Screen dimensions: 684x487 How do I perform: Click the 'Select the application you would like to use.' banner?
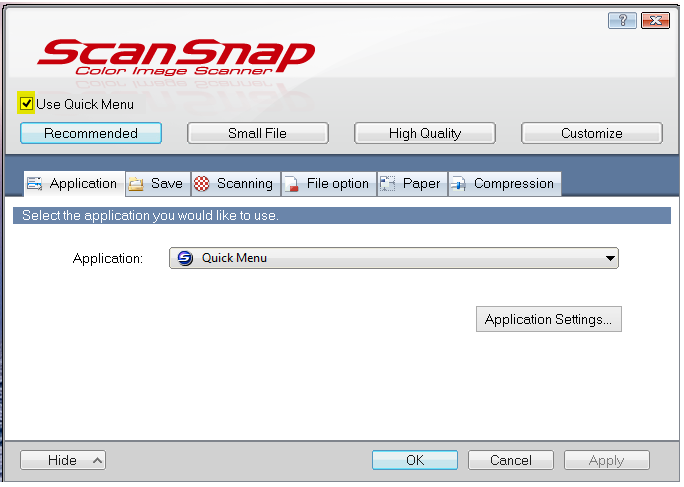coord(342,216)
